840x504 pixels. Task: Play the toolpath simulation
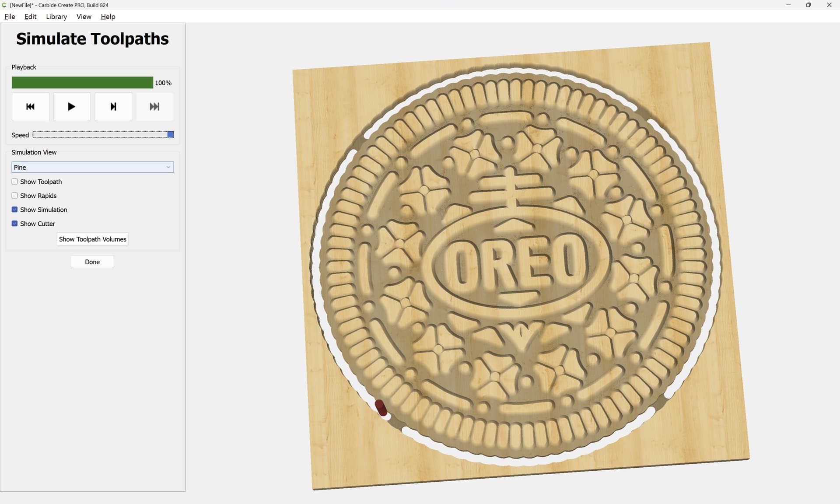pyautogui.click(x=72, y=106)
